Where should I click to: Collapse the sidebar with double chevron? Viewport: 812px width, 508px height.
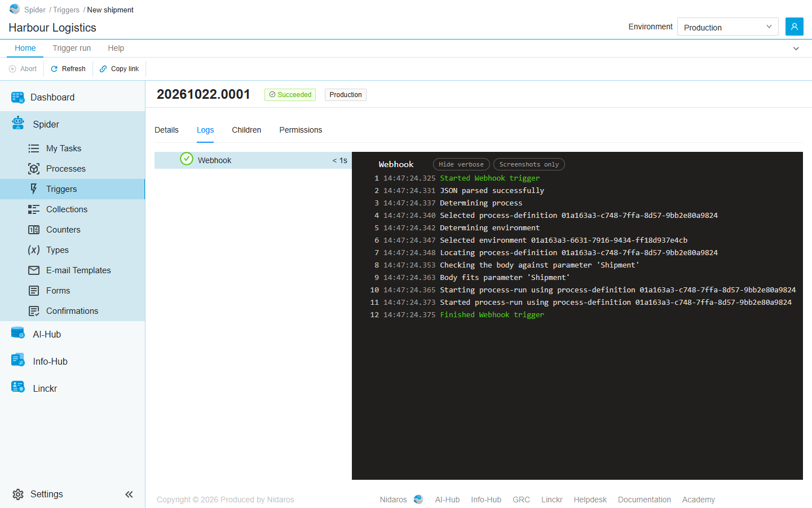tap(129, 494)
